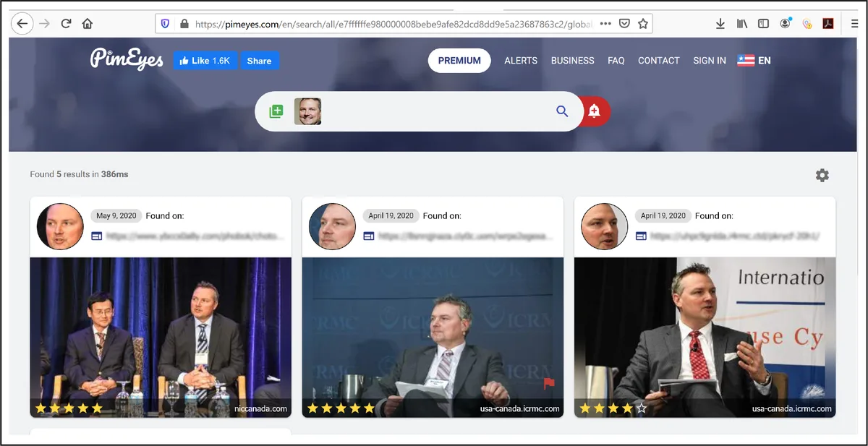Open the Firefox account icon
This screenshot has width=868, height=446.
coord(785,24)
